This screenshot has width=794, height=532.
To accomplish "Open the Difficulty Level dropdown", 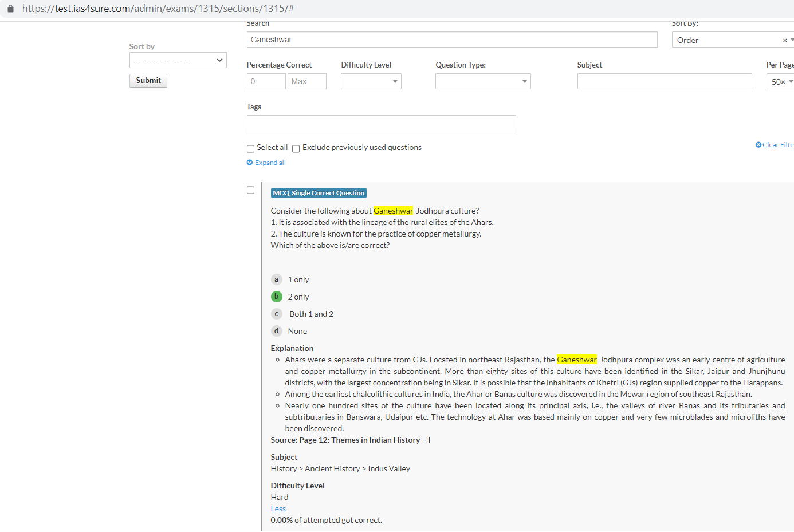I will [371, 81].
